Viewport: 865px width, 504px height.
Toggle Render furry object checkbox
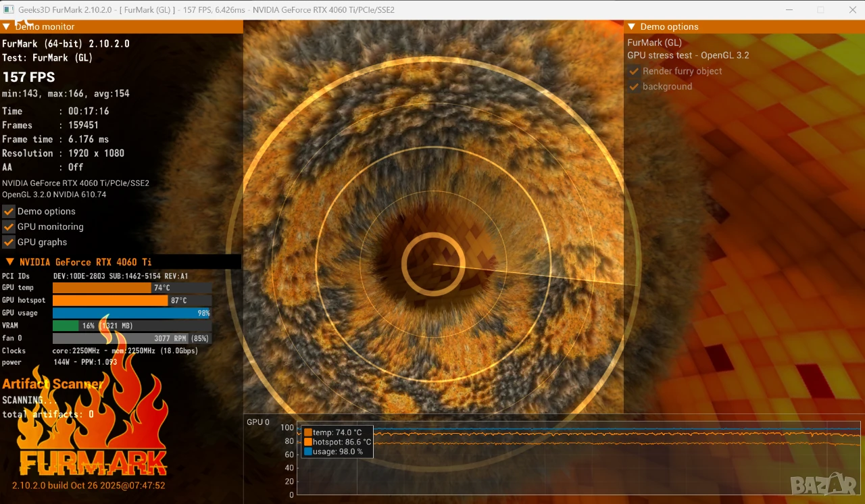(634, 71)
